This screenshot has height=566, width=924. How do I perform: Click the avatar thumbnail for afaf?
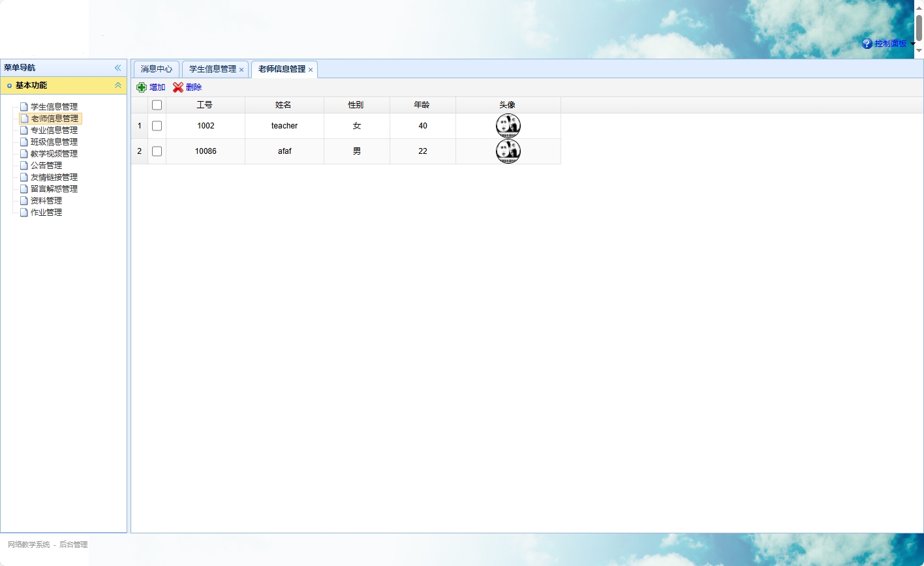click(508, 151)
